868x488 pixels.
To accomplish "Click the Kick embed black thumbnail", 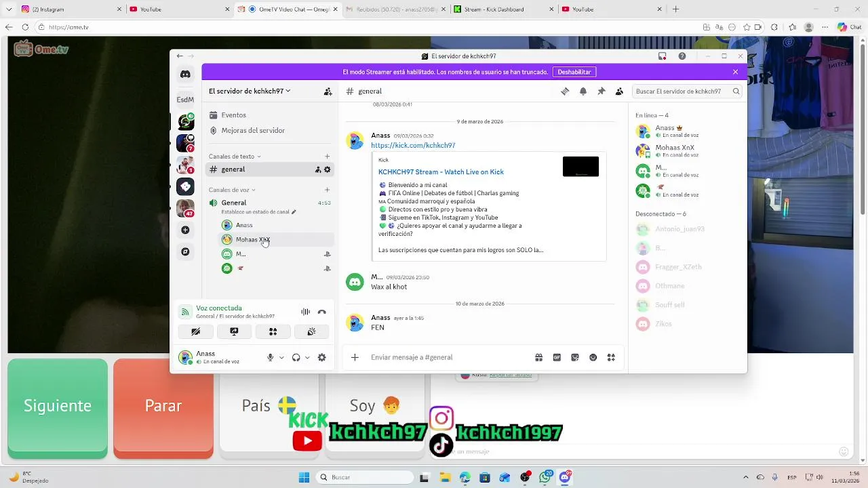I will (580, 167).
